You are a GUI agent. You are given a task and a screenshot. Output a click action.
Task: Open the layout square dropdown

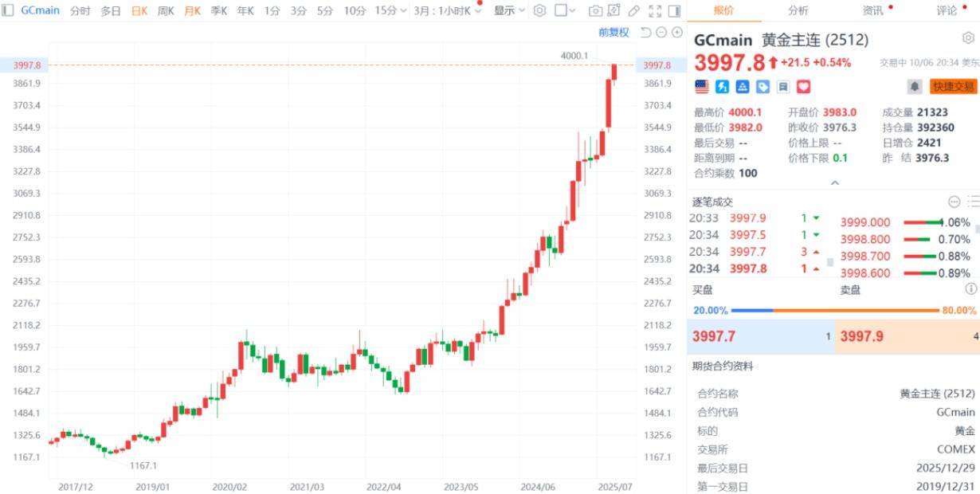(566, 11)
